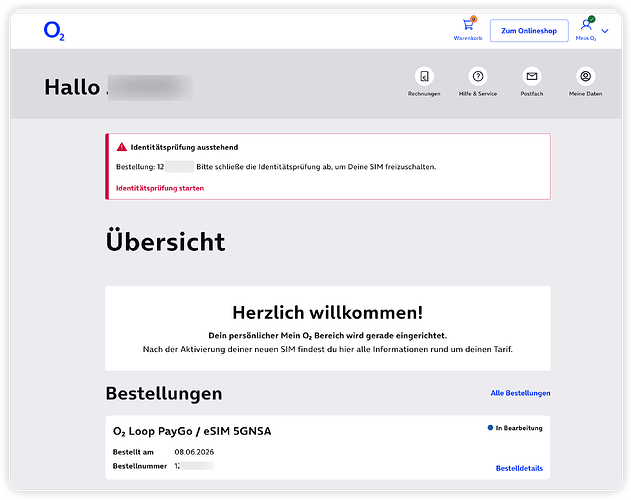Click the Bestellt am label
This screenshot has width=631, height=500.
point(133,452)
